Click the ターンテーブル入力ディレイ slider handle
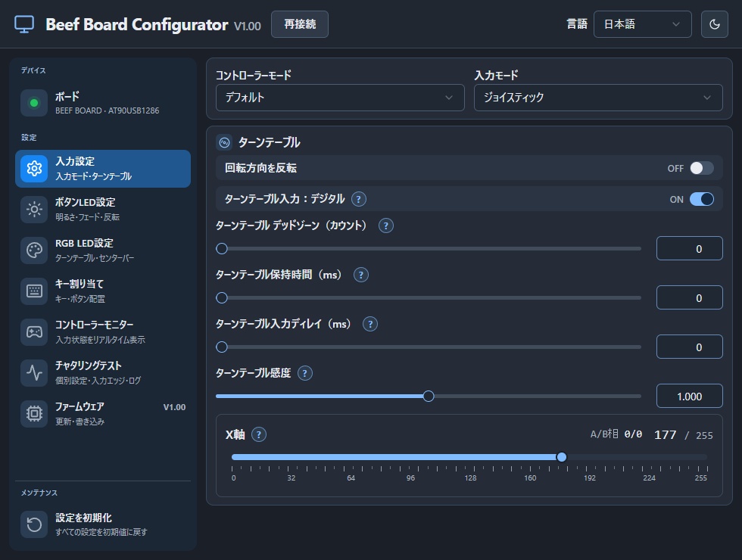The image size is (742, 560). [221, 347]
